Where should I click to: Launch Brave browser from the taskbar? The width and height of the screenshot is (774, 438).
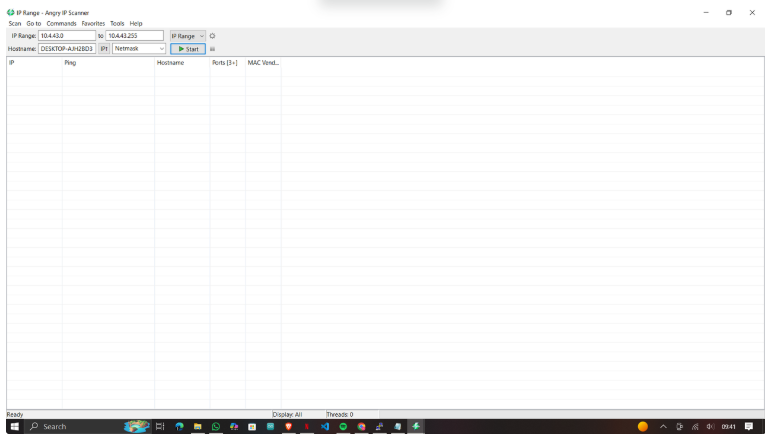289,427
